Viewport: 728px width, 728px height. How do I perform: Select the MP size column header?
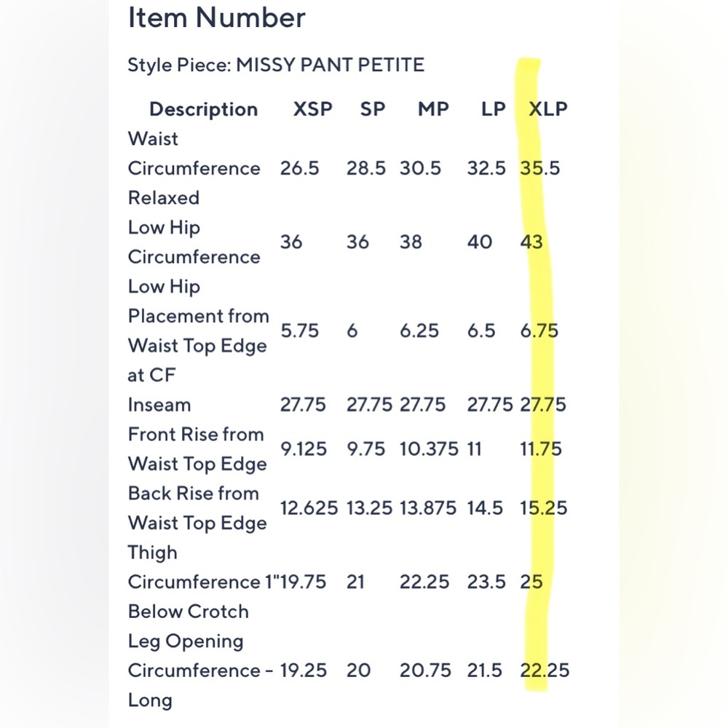[x=433, y=109]
